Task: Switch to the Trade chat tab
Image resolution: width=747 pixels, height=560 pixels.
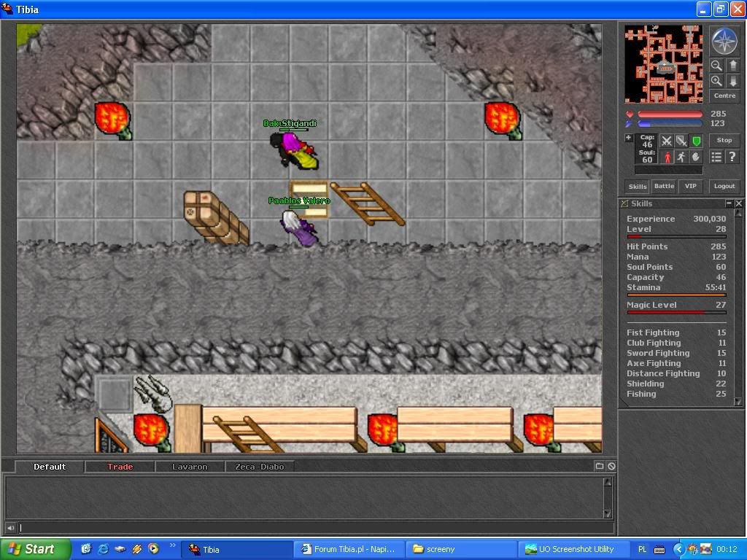Action: [x=120, y=467]
